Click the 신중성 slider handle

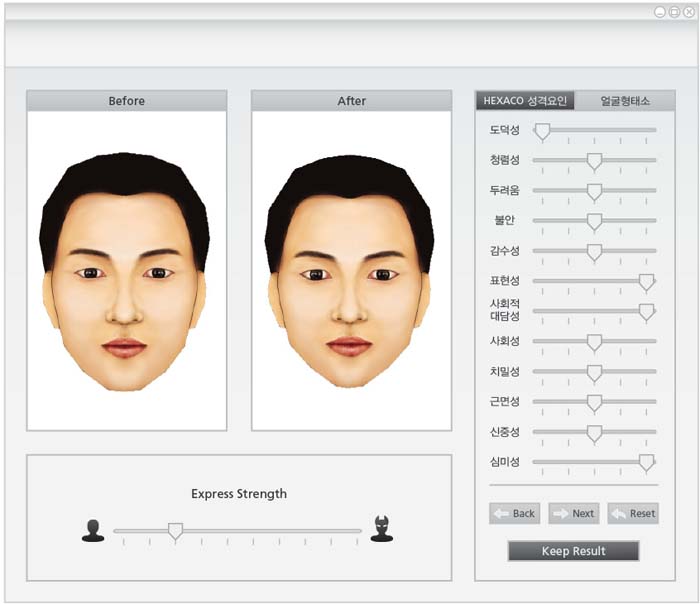click(x=594, y=434)
